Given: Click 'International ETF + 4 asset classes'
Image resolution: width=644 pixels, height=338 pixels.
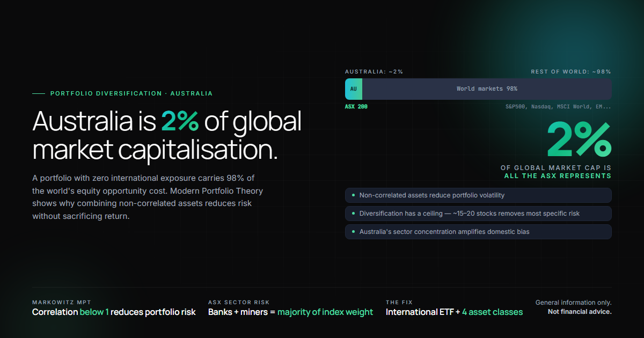Looking at the screenshot, I should click(x=454, y=312).
